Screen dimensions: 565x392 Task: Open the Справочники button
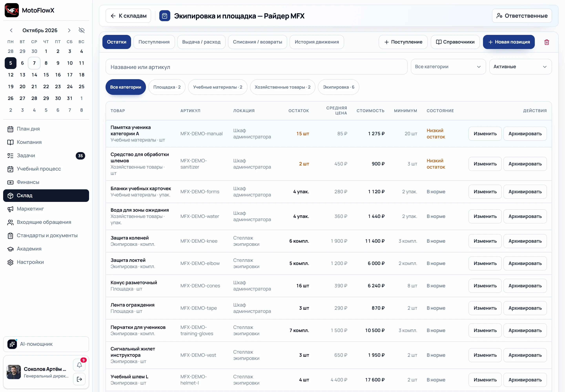tap(455, 42)
